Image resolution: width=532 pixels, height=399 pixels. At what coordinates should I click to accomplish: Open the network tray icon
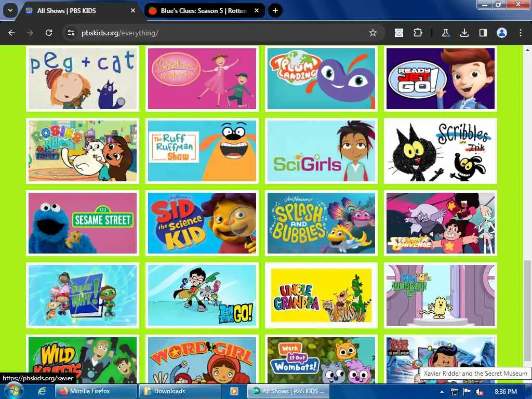pos(454,392)
